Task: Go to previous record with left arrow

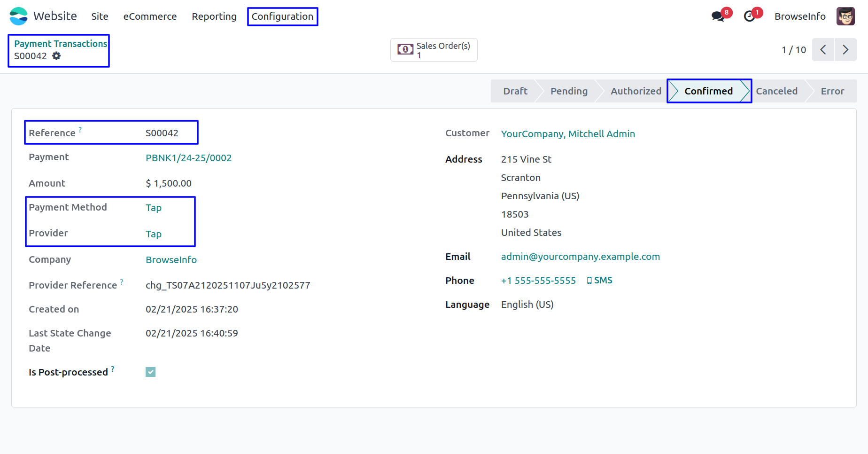Action: [x=823, y=50]
